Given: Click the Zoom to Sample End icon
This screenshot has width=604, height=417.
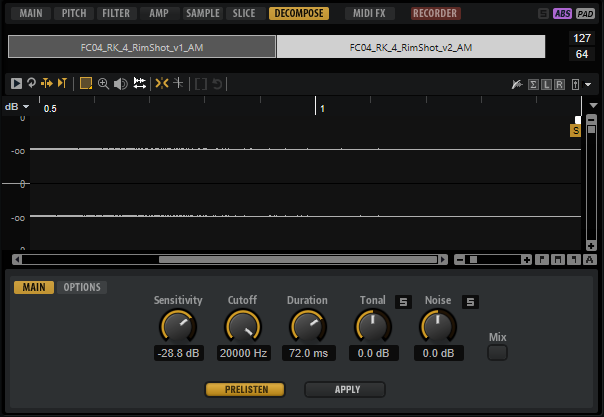Looking at the screenshot, I should click(574, 260).
